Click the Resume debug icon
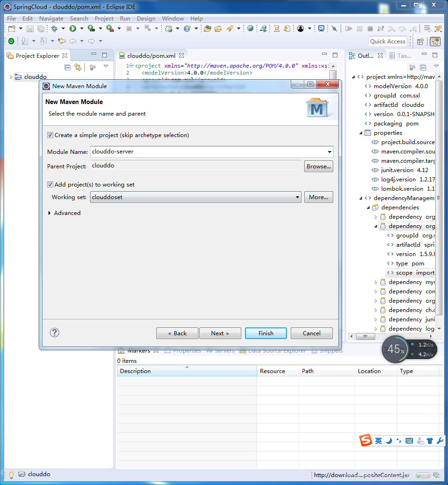448x485 pixels. [x=349, y=29]
